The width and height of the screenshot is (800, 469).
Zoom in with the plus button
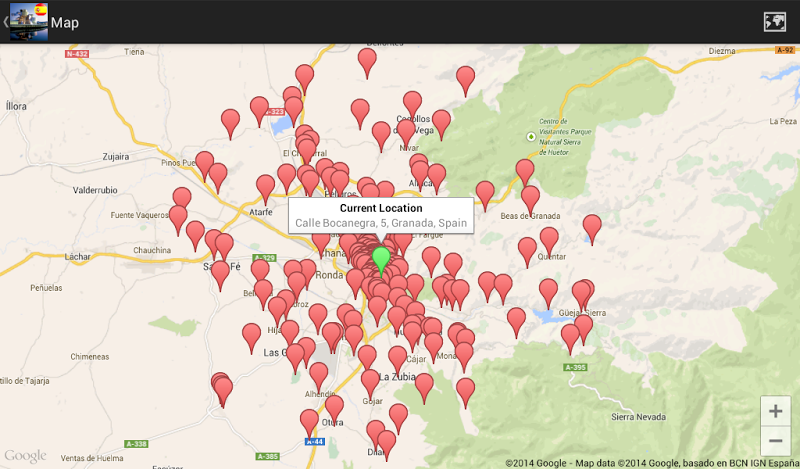[x=776, y=411]
